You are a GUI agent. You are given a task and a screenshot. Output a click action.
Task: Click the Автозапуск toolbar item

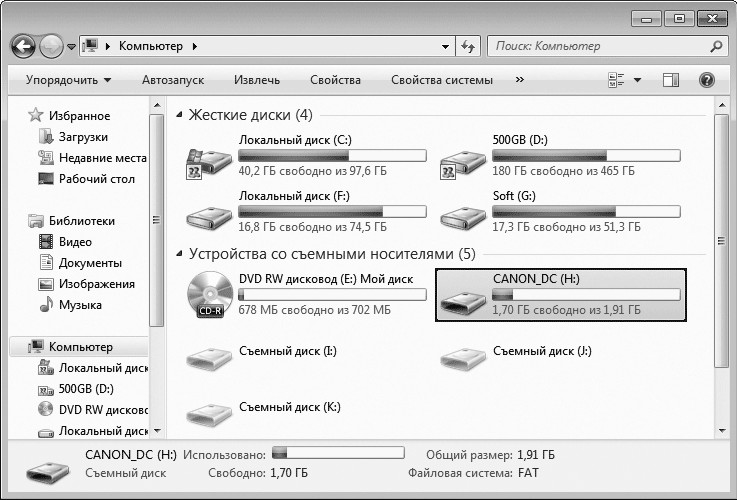(x=172, y=80)
